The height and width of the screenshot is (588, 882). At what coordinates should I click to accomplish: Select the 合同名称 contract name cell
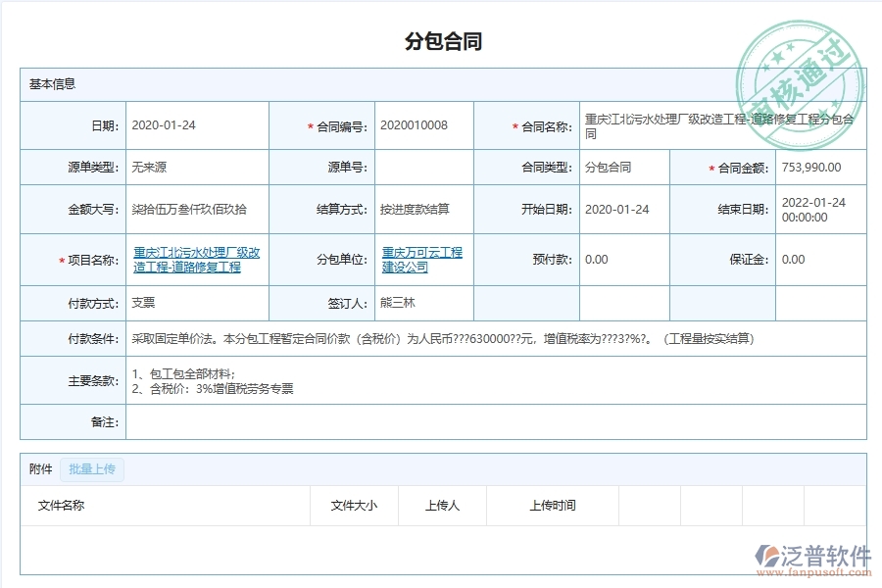(x=722, y=125)
